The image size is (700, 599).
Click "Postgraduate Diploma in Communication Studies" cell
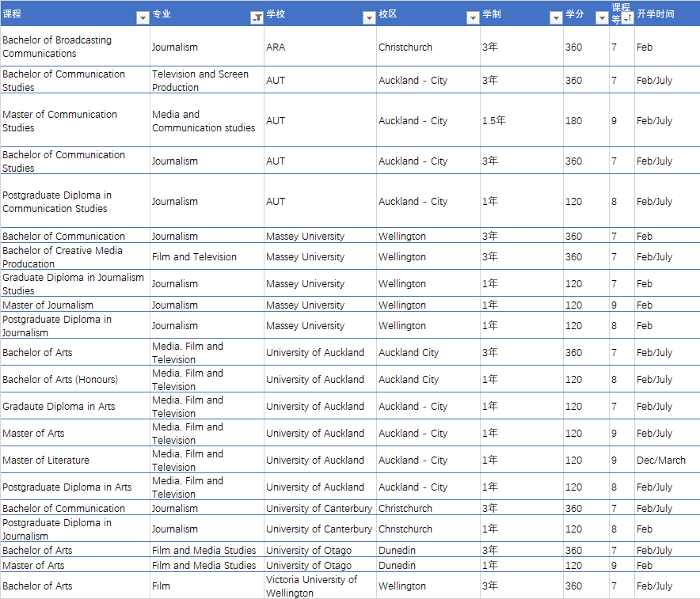pos(75,201)
